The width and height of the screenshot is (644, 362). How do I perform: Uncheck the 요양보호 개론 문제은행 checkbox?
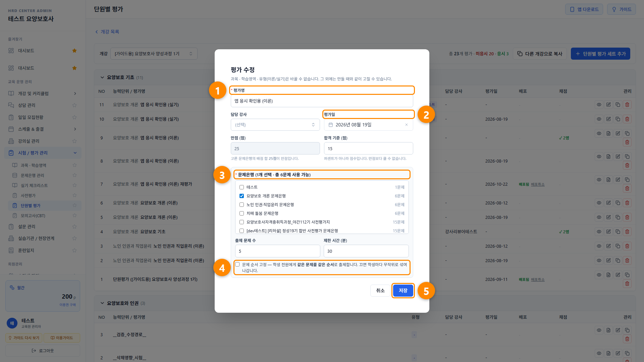pyautogui.click(x=241, y=196)
